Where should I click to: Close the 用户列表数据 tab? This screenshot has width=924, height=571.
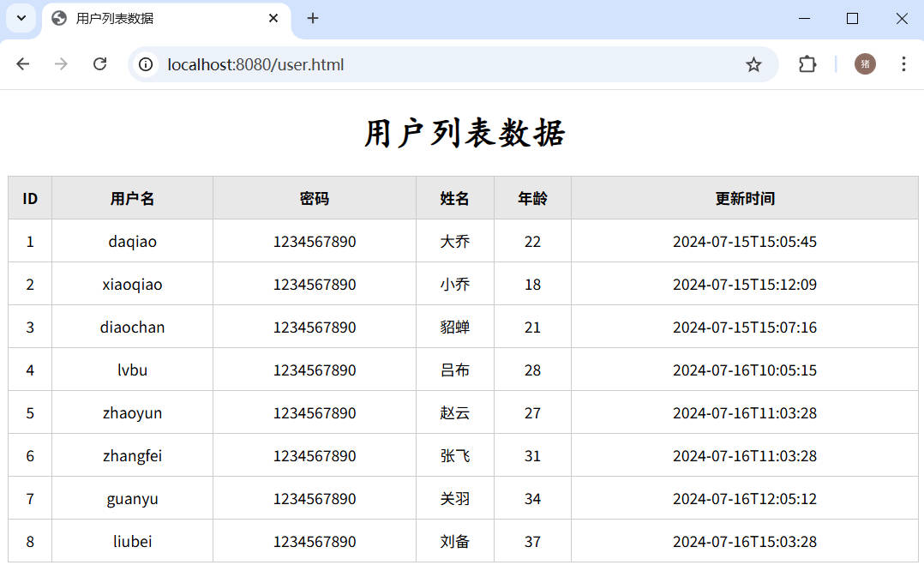point(273,18)
